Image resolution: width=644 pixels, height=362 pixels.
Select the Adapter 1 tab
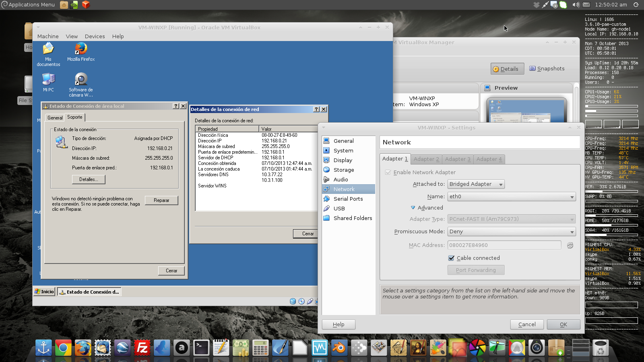coord(395,159)
